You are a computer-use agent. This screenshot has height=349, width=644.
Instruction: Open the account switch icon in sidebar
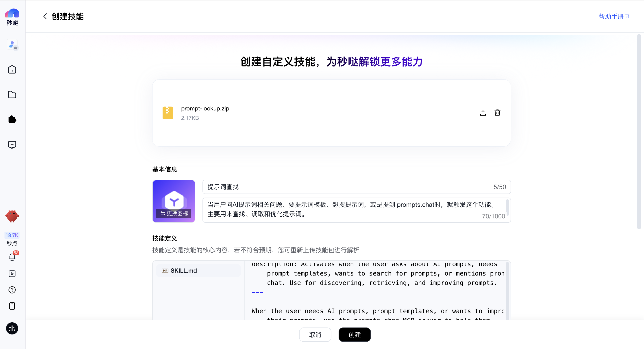[12, 45]
